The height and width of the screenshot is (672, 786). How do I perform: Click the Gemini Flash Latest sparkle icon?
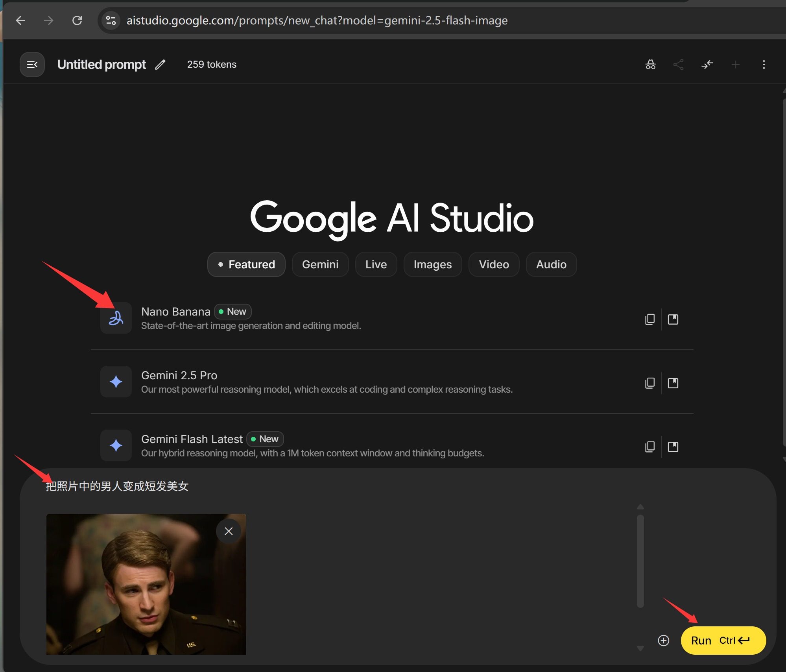[116, 445]
